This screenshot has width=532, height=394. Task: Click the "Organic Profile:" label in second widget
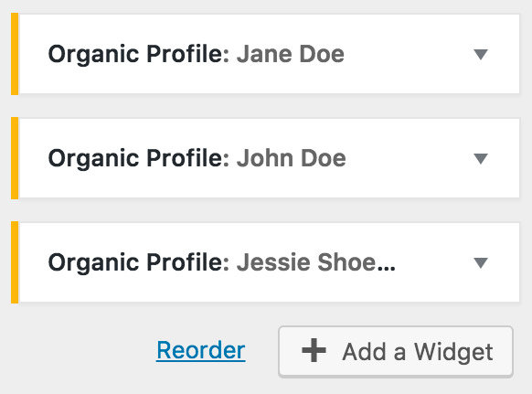(139, 158)
